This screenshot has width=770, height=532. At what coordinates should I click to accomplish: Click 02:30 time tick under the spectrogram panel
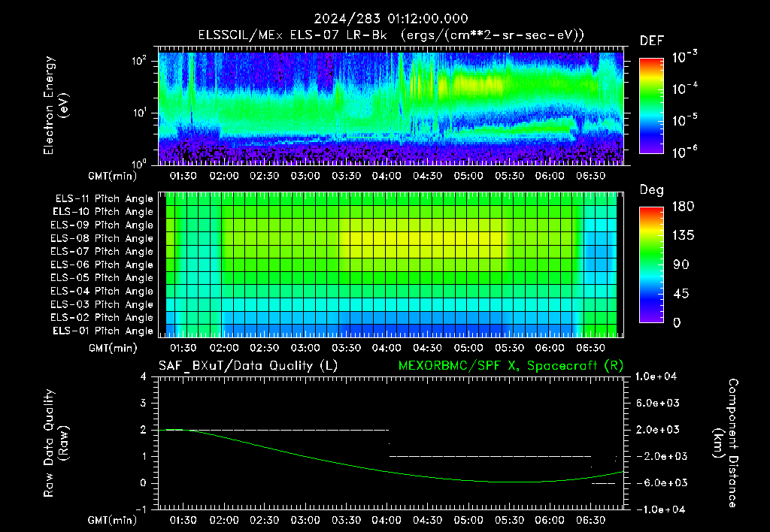(264, 176)
